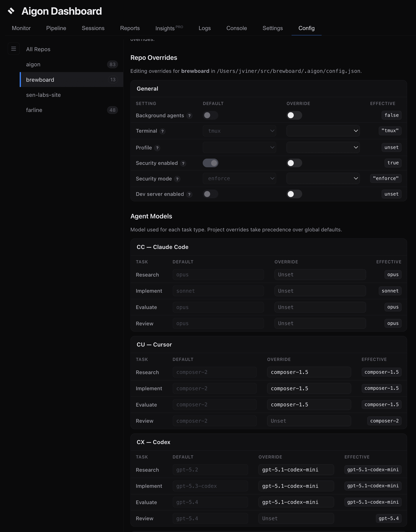The width and height of the screenshot is (416, 532).
Task: Select the sen-labs-site repo
Action: pos(71,95)
